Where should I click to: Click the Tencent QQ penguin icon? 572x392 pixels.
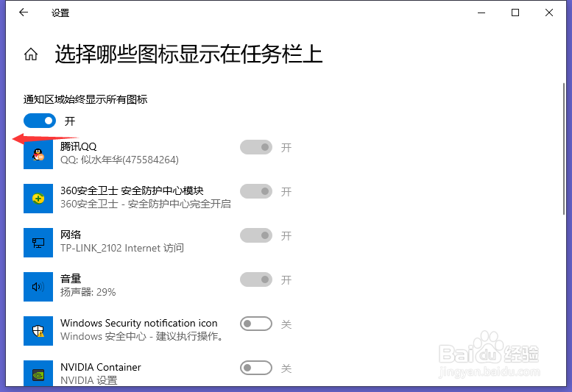pyautogui.click(x=38, y=154)
